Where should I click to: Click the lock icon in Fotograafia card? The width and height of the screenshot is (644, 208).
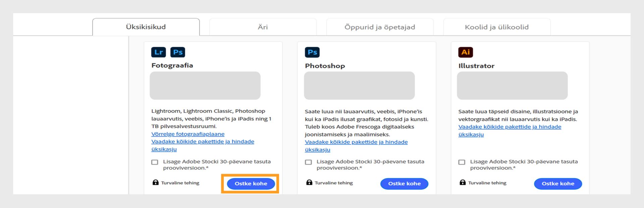(155, 183)
